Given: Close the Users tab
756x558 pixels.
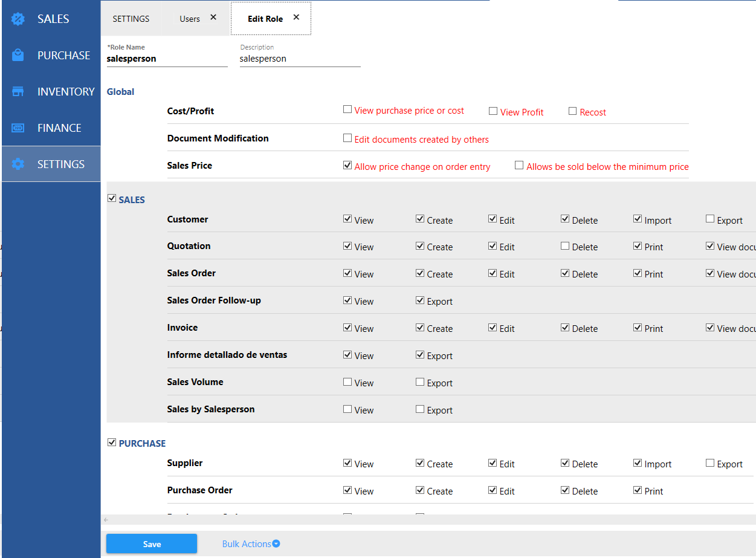Looking at the screenshot, I should tap(213, 18).
